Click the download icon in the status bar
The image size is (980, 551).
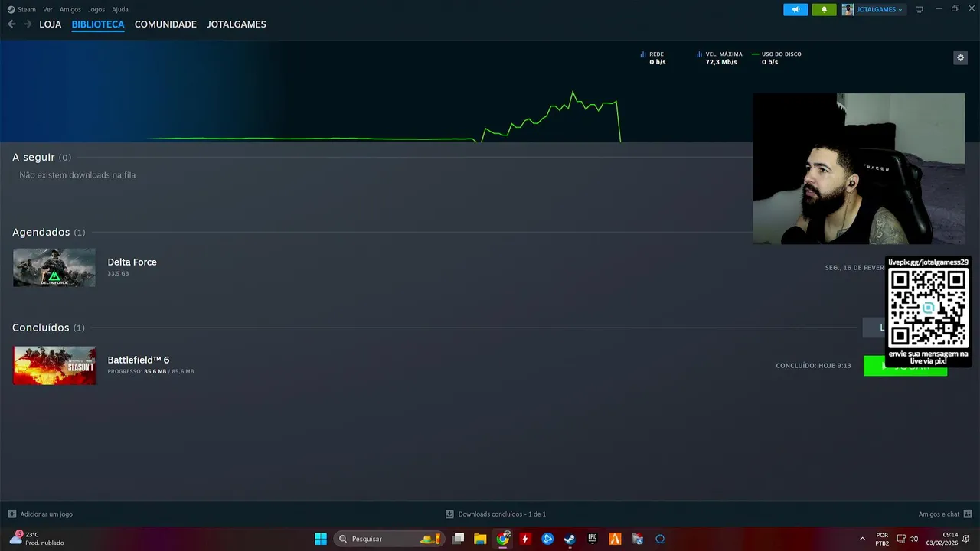tap(449, 514)
